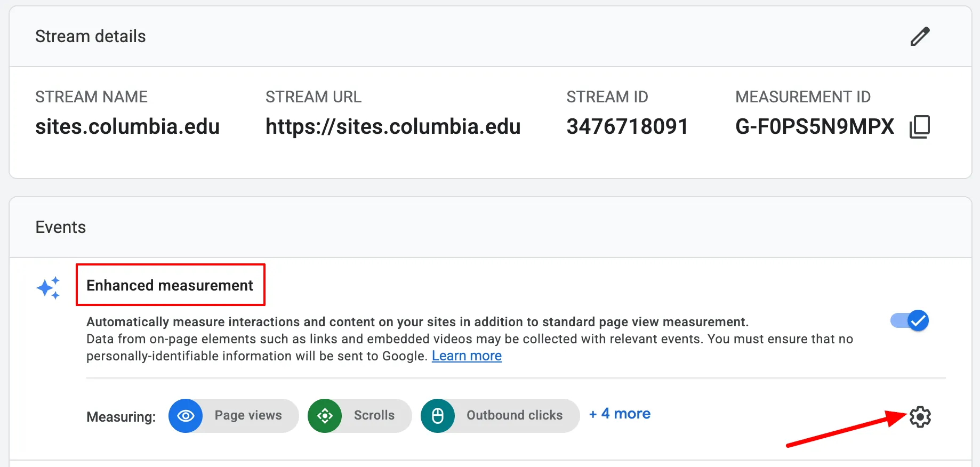The height and width of the screenshot is (467, 980).
Task: Click the green Scrolls crosshair icon
Action: (x=325, y=416)
